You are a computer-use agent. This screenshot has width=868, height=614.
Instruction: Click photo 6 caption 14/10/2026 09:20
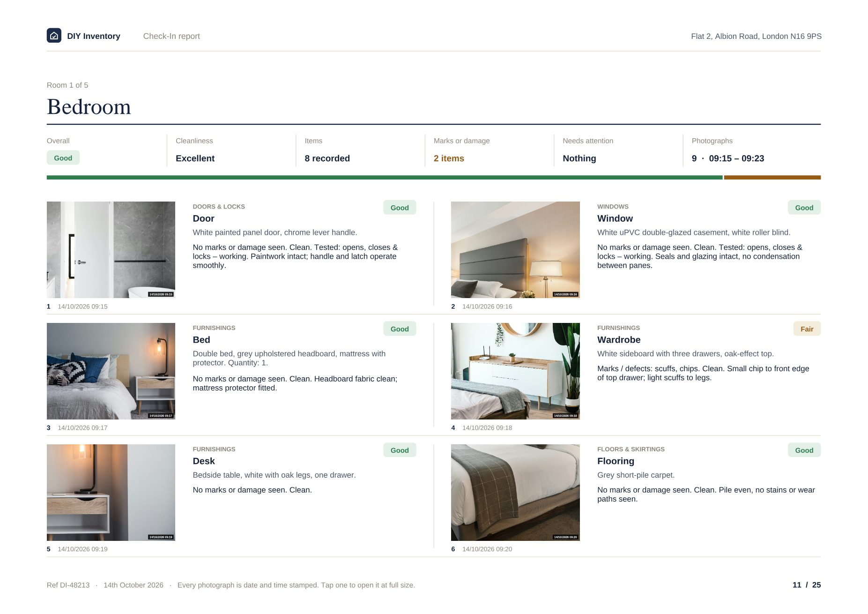pos(487,549)
